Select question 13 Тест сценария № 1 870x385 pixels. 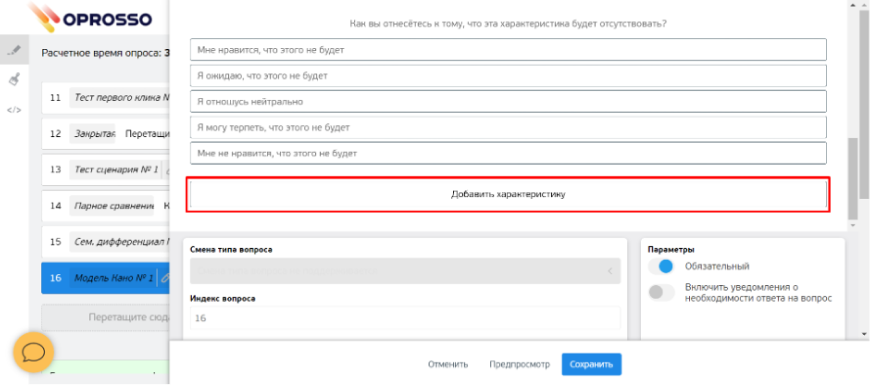[105, 170]
